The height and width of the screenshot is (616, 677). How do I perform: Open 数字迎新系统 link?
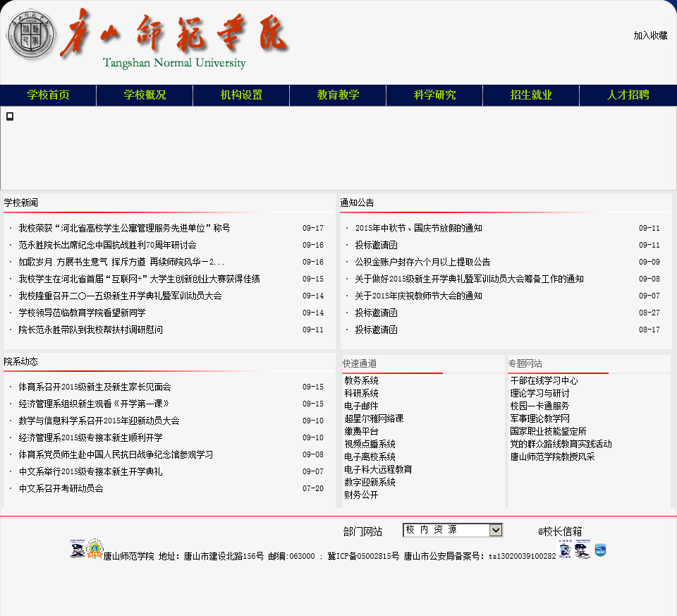pyautogui.click(x=370, y=482)
